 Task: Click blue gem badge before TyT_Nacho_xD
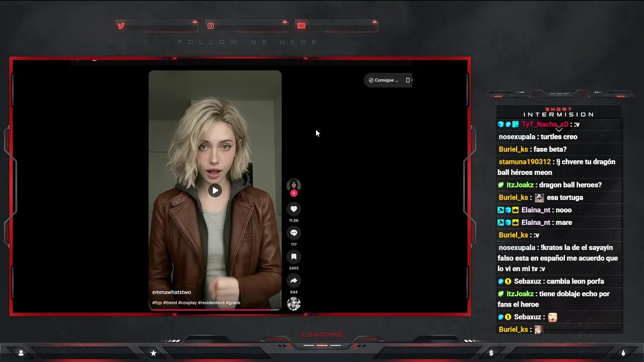(501, 124)
